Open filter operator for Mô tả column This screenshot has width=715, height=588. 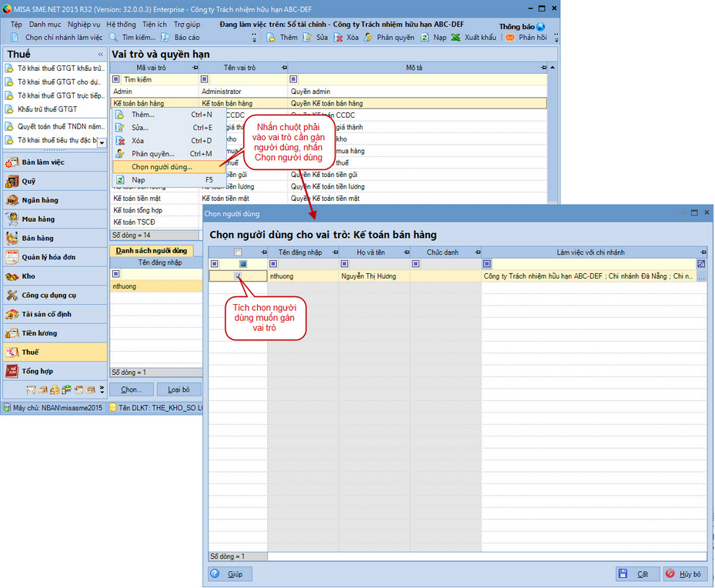click(293, 79)
